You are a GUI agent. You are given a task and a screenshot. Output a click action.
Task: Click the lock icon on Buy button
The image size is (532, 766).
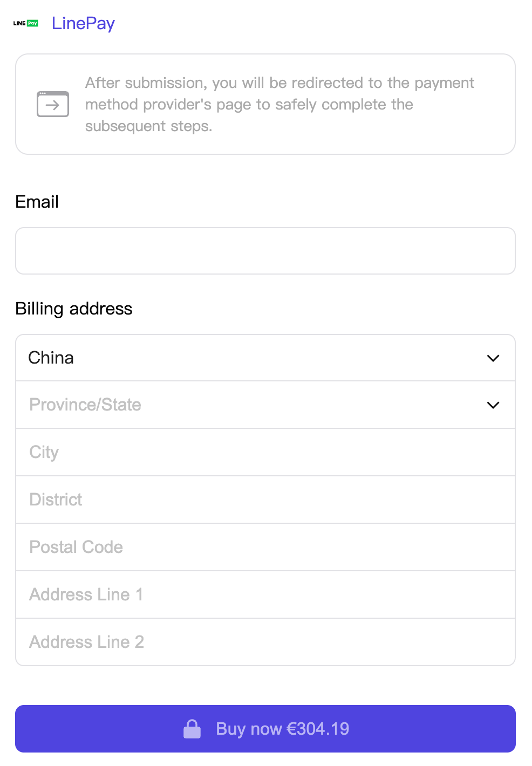(192, 729)
